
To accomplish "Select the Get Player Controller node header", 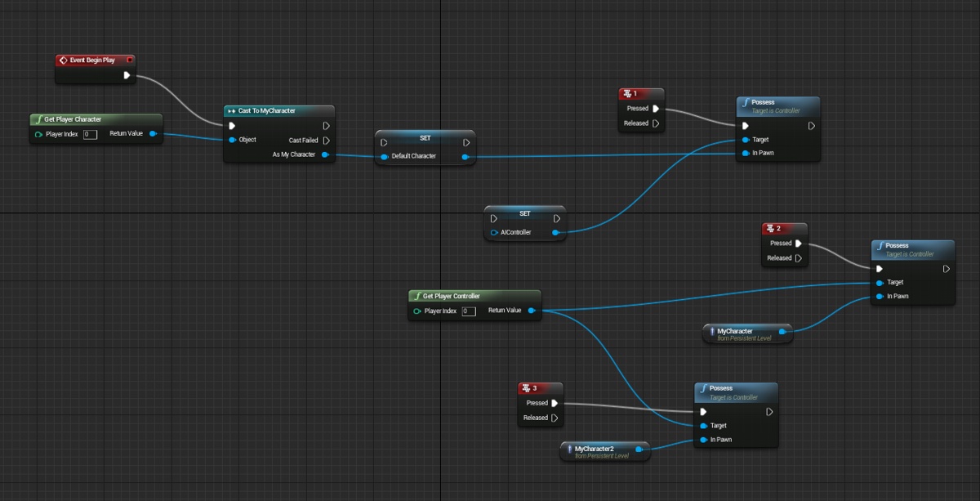I will coord(474,296).
